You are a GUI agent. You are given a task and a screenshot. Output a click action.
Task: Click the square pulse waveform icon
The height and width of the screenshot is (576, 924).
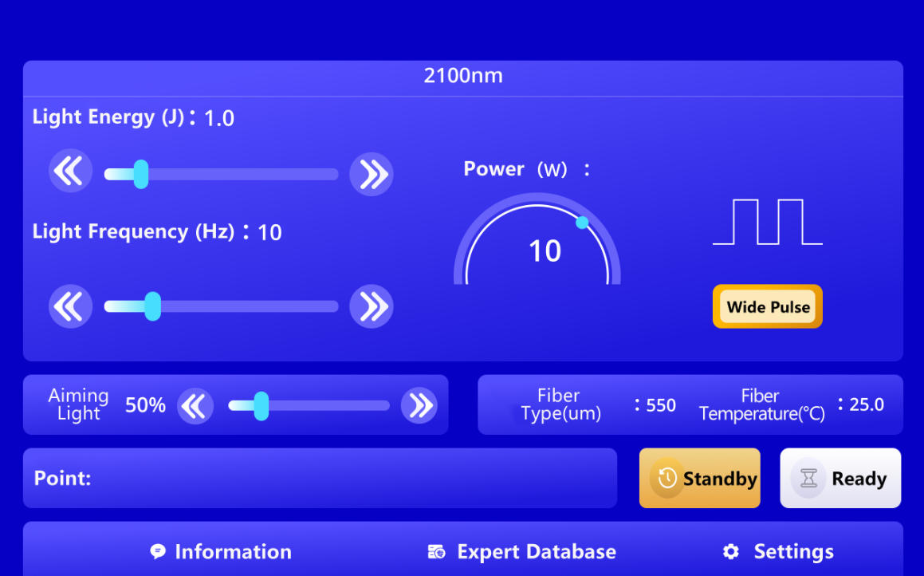point(767,222)
